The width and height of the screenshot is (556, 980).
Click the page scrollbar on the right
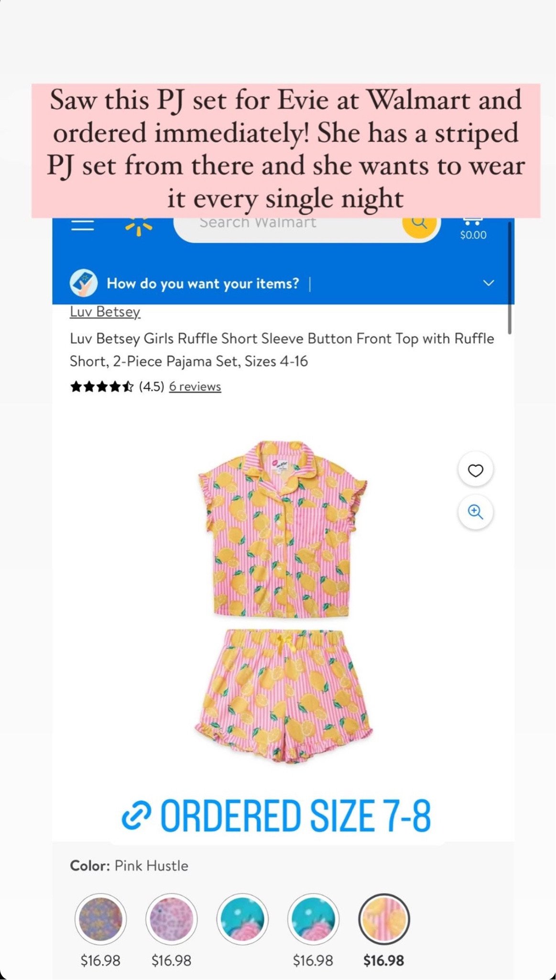pos(510,277)
